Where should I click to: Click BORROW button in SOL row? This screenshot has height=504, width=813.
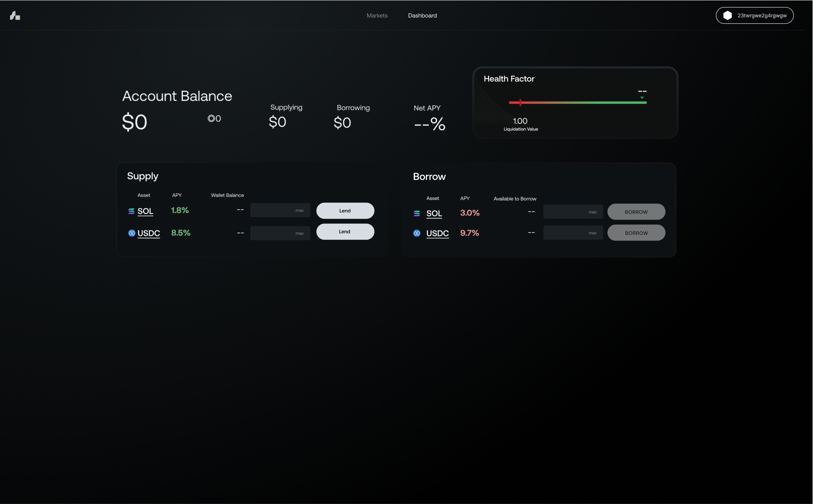[636, 212]
